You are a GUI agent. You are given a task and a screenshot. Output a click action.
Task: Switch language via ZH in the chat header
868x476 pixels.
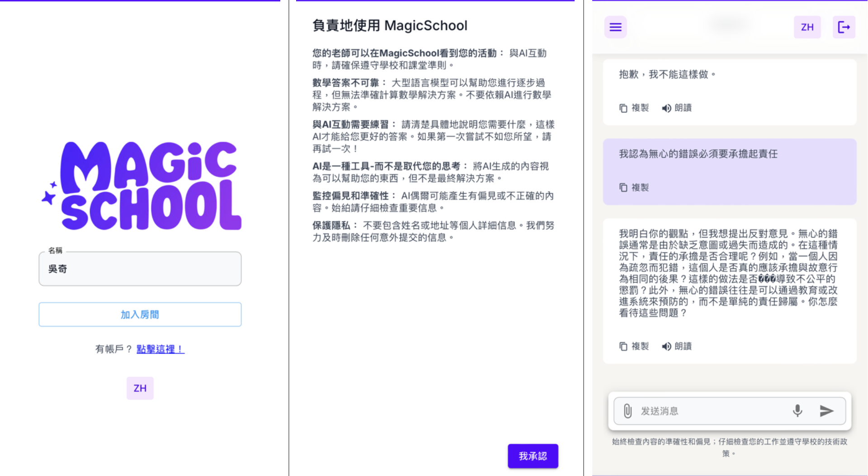807,27
